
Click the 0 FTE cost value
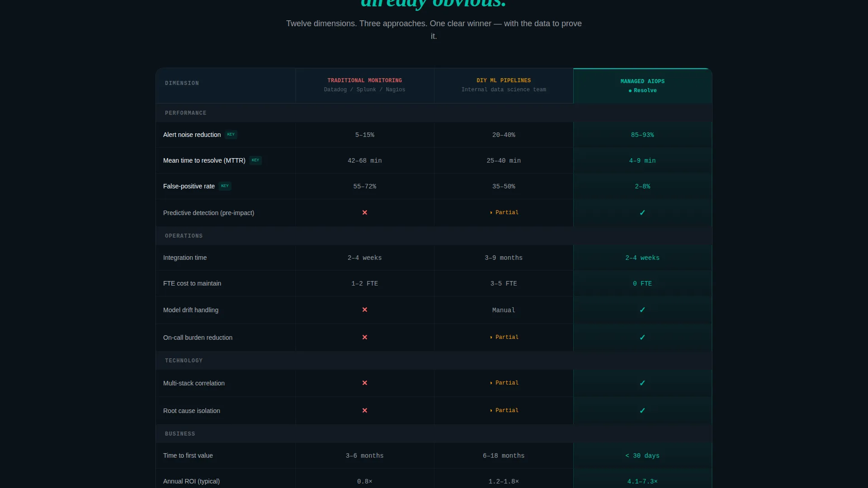tap(642, 283)
